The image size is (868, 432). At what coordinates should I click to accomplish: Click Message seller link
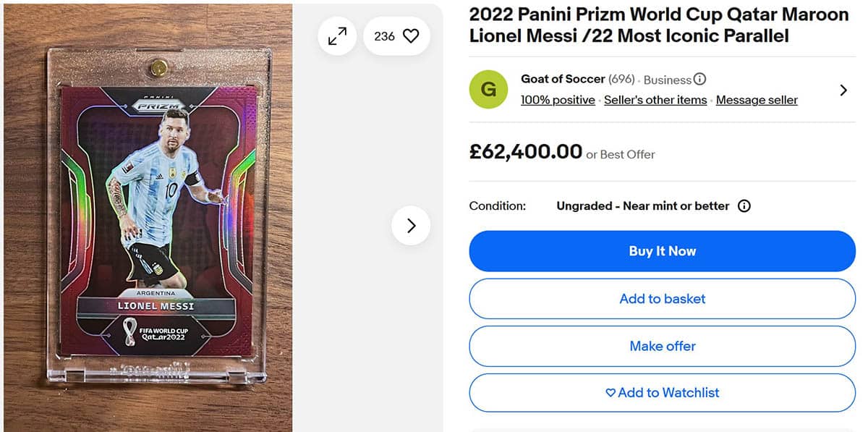[757, 101]
